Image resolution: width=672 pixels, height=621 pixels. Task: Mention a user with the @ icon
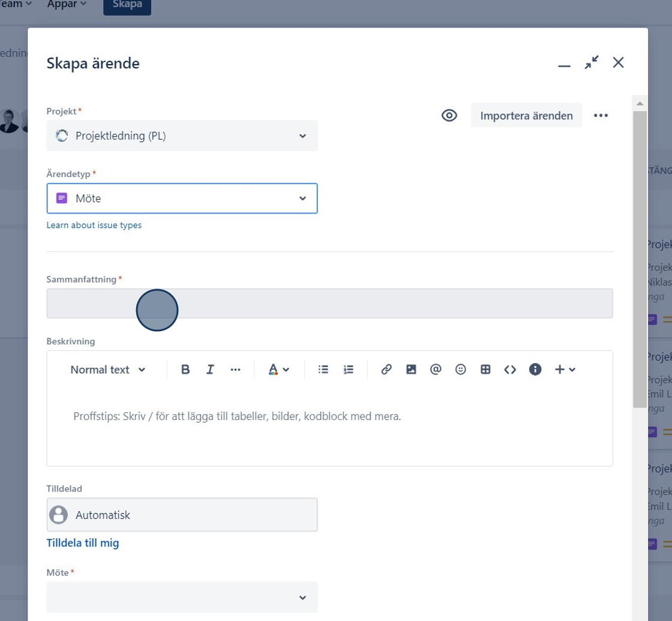tap(436, 370)
